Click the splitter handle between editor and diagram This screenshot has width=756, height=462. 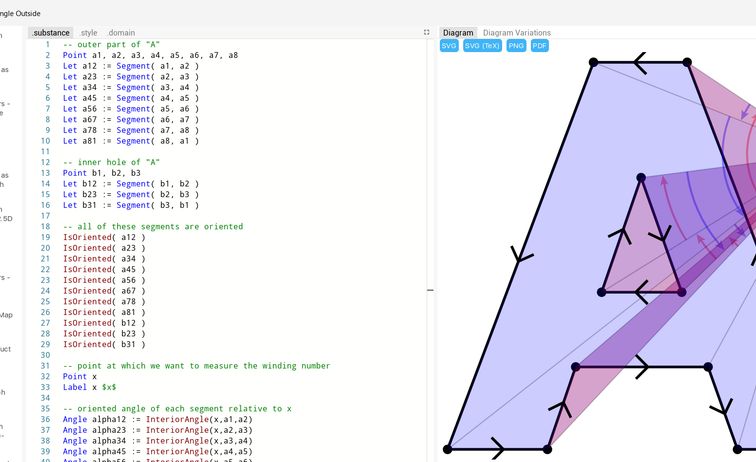click(x=431, y=290)
